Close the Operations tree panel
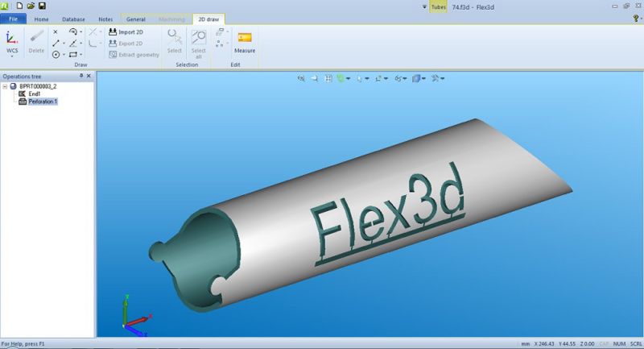This screenshot has width=644, height=349. coord(89,76)
